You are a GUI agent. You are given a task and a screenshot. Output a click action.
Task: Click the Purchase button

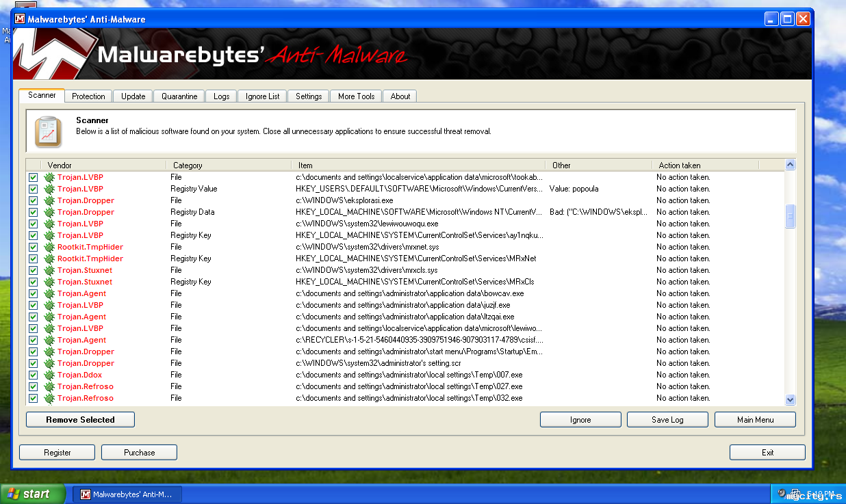tap(139, 453)
